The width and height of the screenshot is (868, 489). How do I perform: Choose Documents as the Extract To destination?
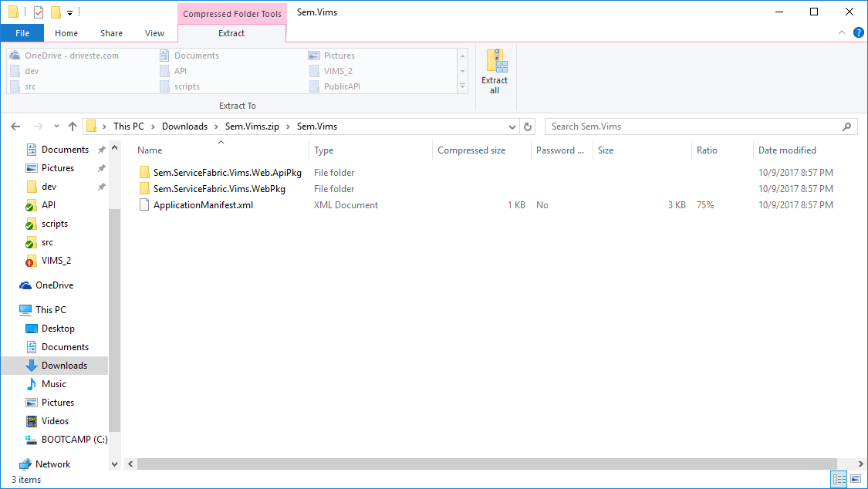[x=197, y=55]
